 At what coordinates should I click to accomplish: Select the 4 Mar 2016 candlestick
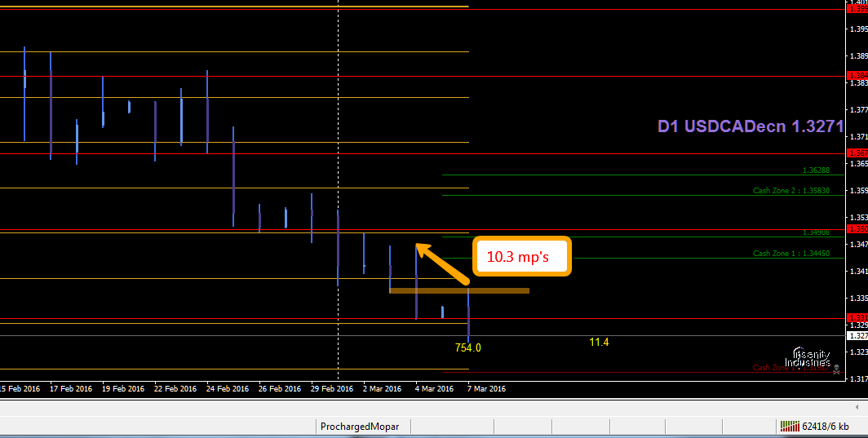pyautogui.click(x=416, y=281)
